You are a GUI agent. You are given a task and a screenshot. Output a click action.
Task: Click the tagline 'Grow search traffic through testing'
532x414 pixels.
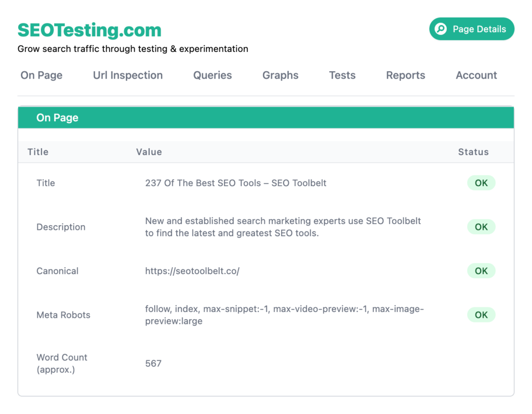coord(132,49)
